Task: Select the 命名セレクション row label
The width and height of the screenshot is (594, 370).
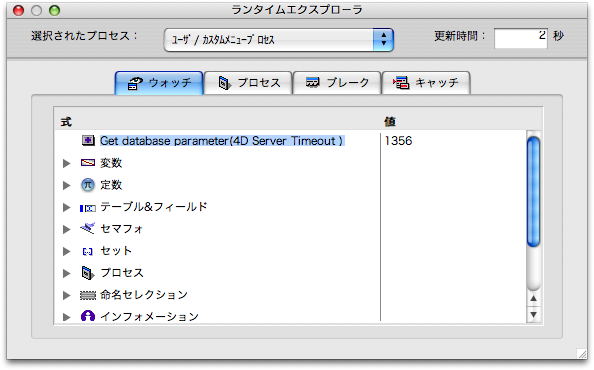Action: (x=144, y=295)
